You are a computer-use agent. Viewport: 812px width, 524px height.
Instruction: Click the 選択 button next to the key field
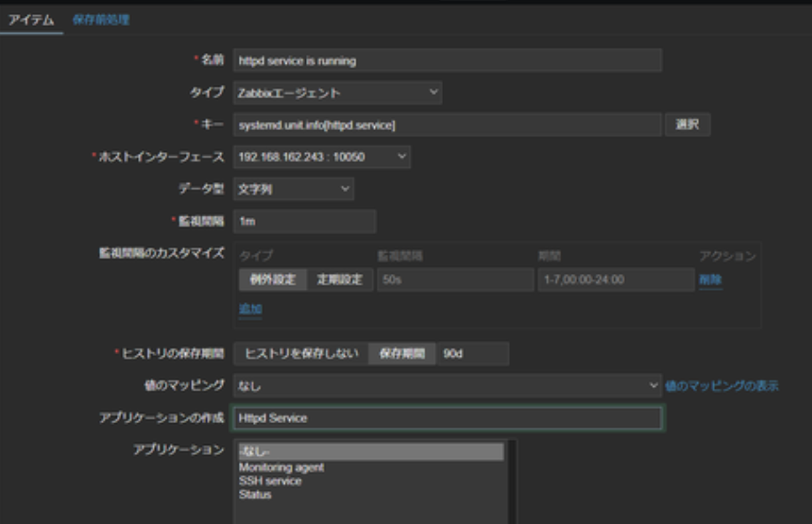(688, 125)
